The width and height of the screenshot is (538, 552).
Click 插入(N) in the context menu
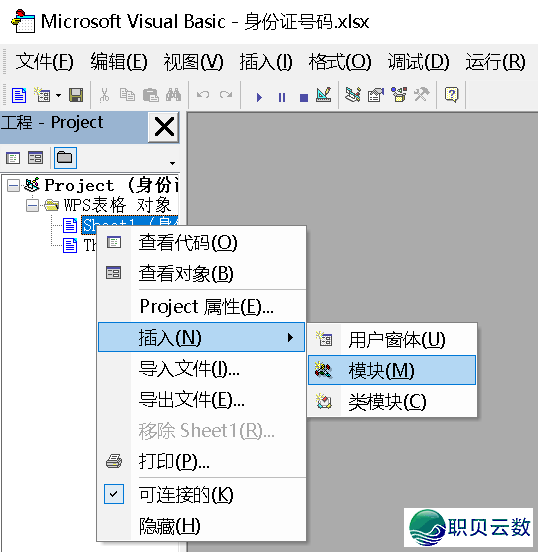pos(201,337)
